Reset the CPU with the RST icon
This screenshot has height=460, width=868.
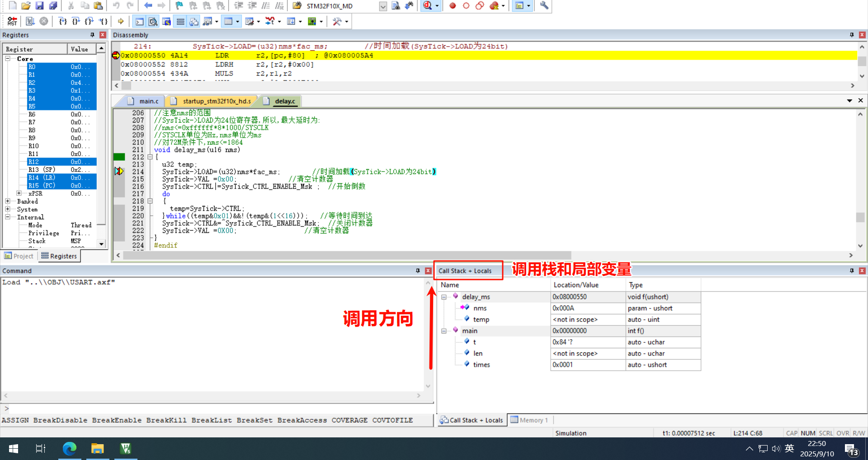pos(12,21)
